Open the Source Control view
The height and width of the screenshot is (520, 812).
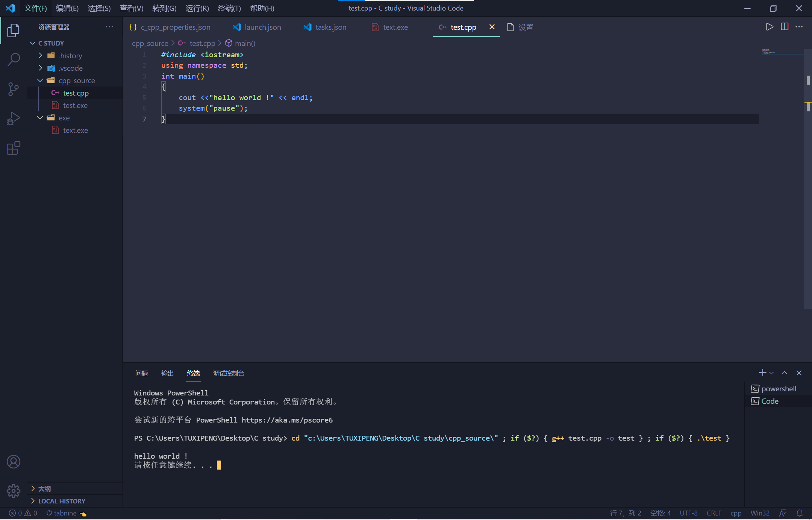(x=14, y=89)
